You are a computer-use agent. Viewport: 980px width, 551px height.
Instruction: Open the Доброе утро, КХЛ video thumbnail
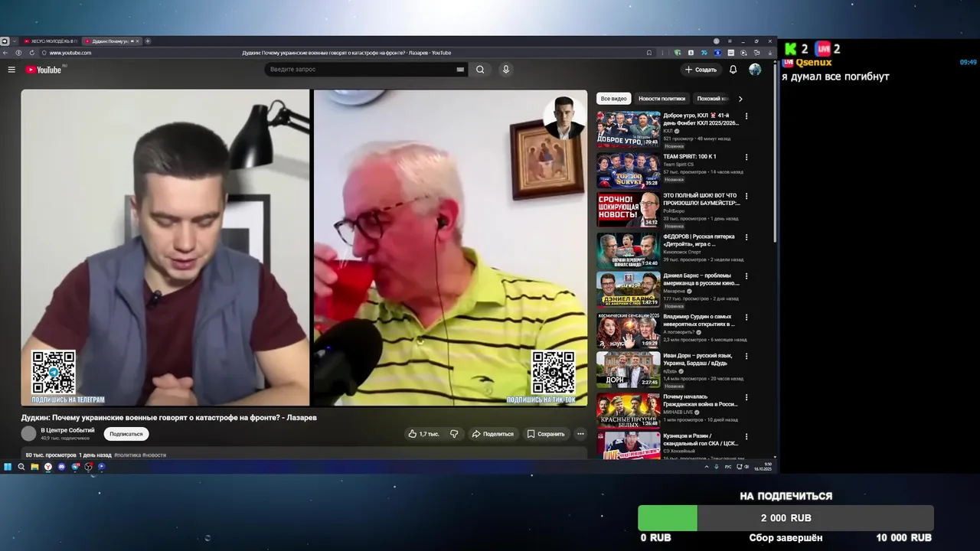click(x=629, y=129)
